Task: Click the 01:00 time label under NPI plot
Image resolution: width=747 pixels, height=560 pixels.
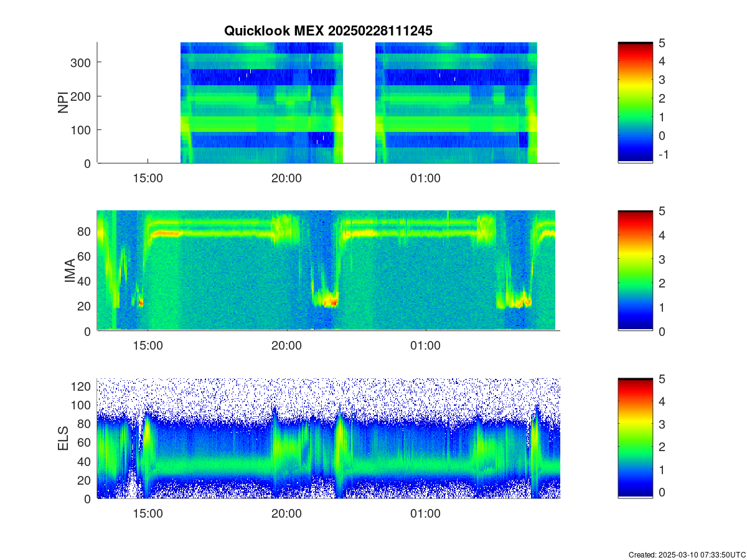Action: pyautogui.click(x=425, y=178)
